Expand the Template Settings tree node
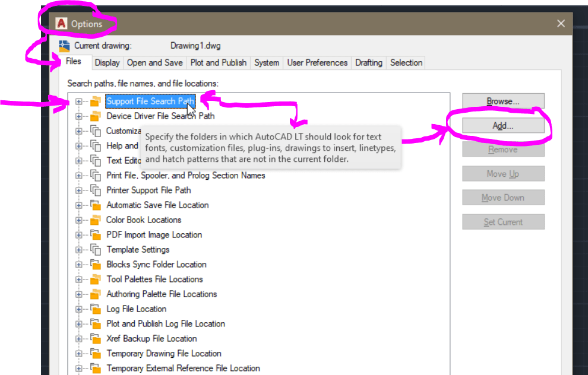Viewport: 588px width, 375px height. pos(79,249)
